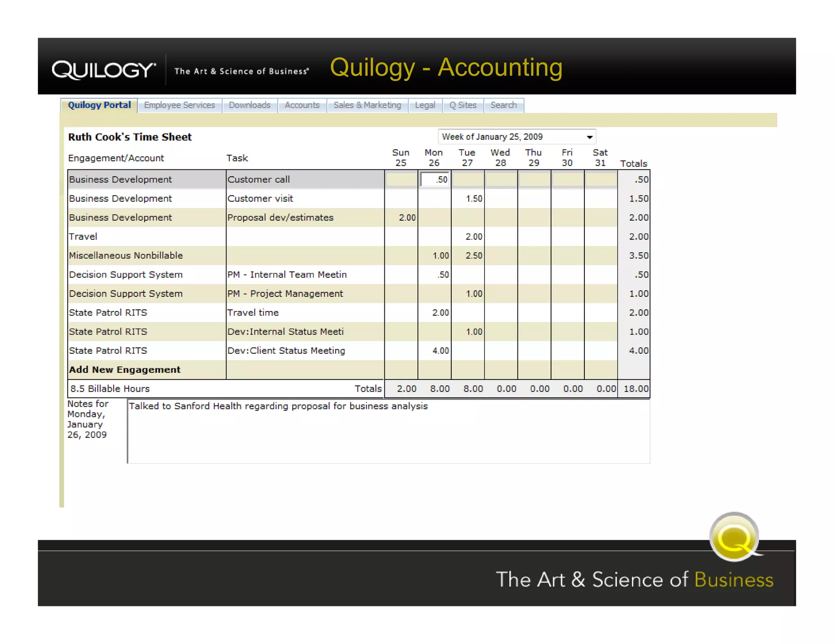Open the Week of January 25 dropdown
Screen dimensions: 834x644
coord(516,137)
